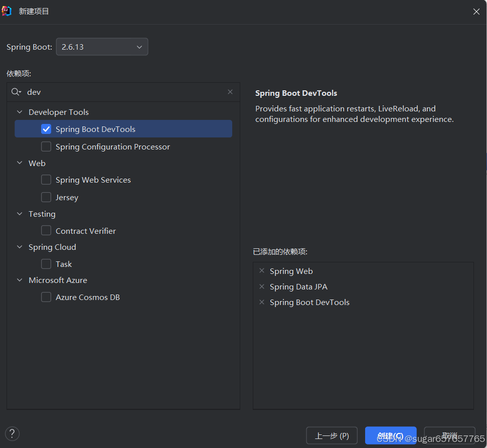Click into the dependency search field

coord(124,92)
